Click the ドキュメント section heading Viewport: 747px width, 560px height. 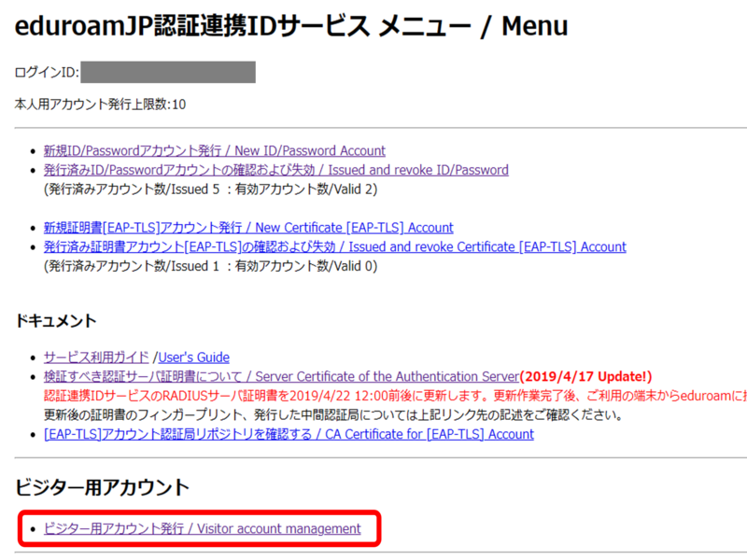tap(56, 321)
